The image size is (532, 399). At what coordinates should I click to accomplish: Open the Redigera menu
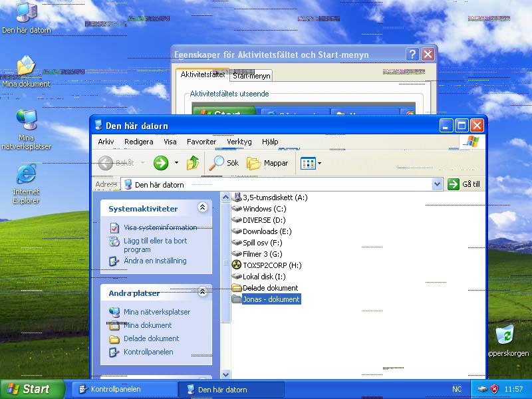point(139,142)
